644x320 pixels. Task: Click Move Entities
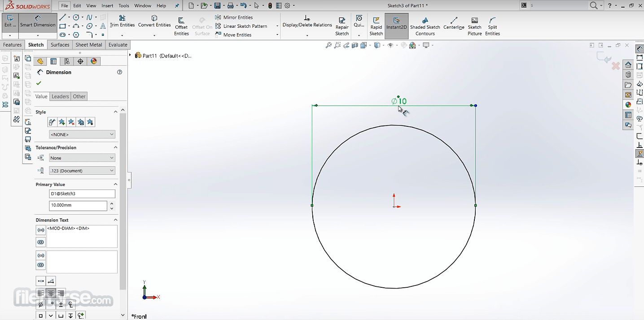pyautogui.click(x=233, y=35)
